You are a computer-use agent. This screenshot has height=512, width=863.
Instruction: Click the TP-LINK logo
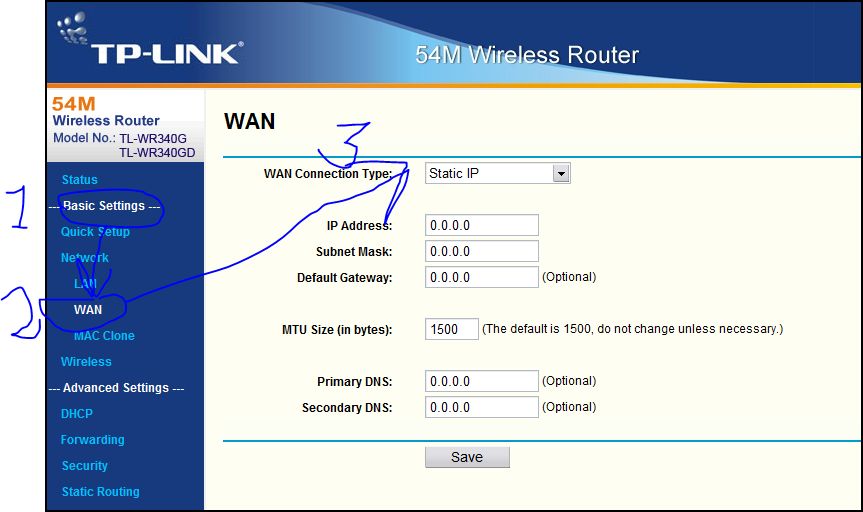pyautogui.click(x=150, y=40)
